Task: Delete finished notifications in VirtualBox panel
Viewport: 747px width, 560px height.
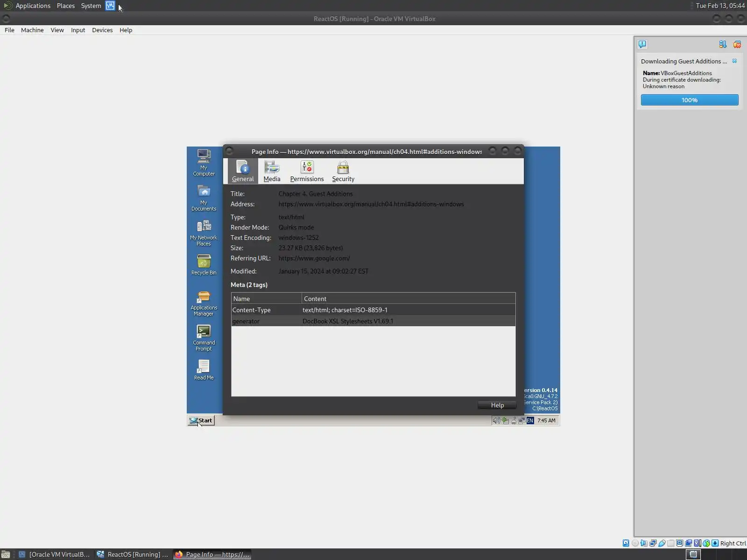Action: [x=737, y=44]
